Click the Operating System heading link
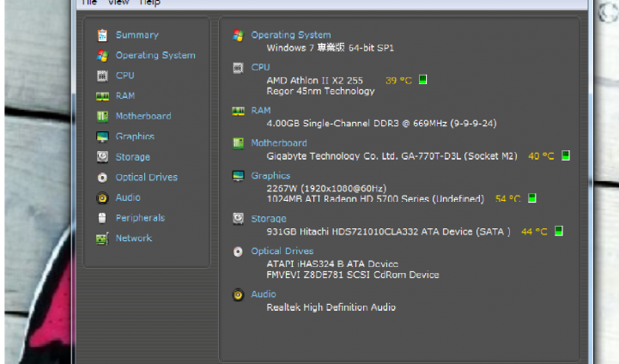Image resolution: width=619 pixels, height=364 pixels. [291, 35]
